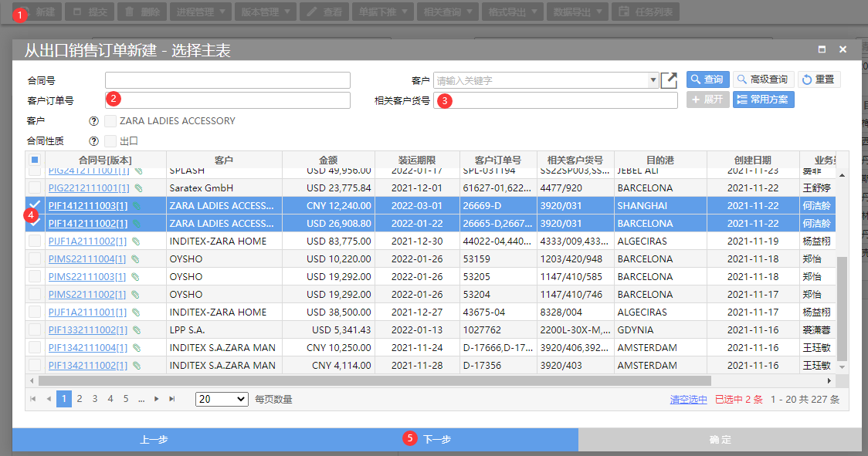Open the 常用方案 preset list
The height and width of the screenshot is (456, 868).
pos(763,100)
